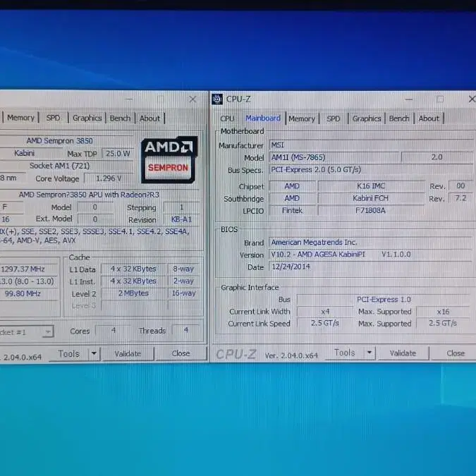Click the max supported x16 link width
476x476 pixels.
444,312
